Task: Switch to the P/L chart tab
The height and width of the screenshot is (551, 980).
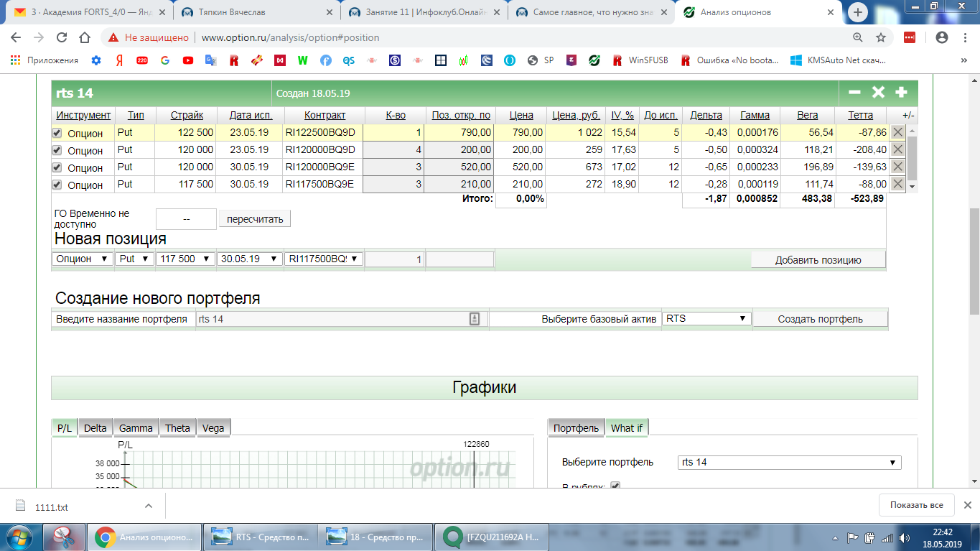Action: [x=65, y=428]
